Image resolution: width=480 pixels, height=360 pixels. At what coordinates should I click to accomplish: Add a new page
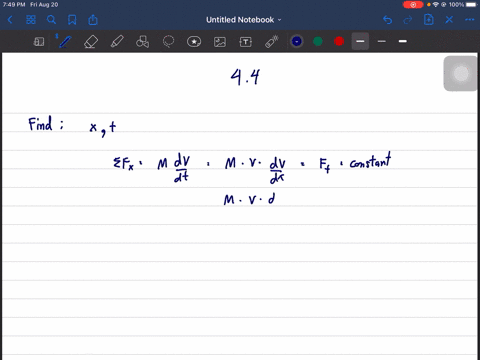coord(429,20)
